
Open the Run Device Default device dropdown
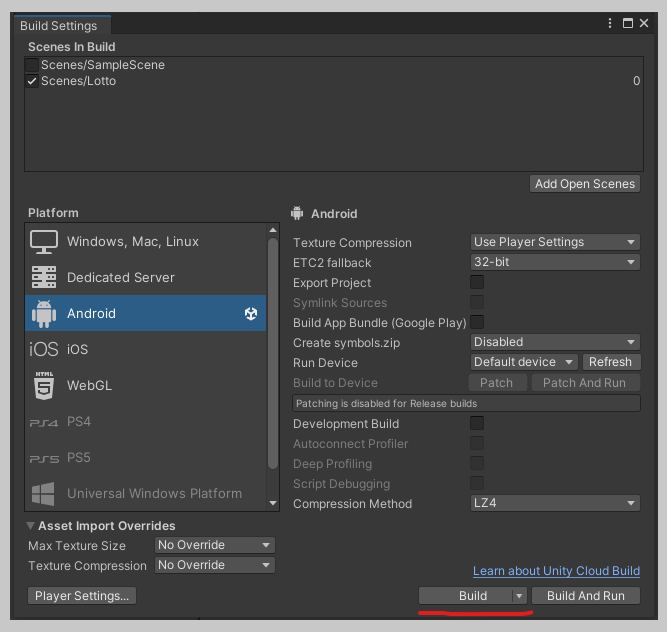click(524, 362)
